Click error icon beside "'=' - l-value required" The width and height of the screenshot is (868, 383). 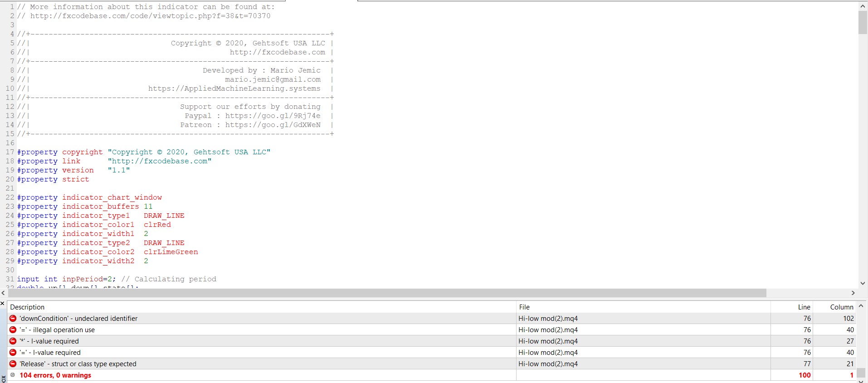(13, 353)
